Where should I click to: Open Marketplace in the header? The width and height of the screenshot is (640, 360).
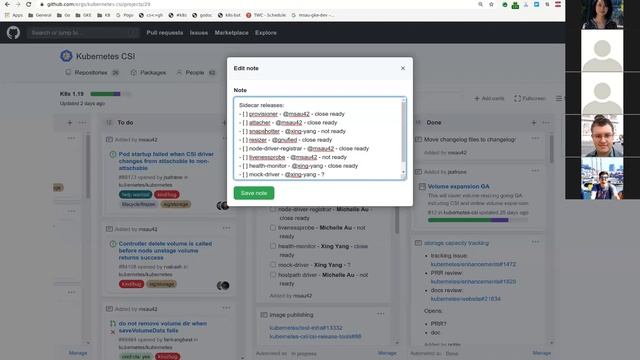click(x=231, y=33)
